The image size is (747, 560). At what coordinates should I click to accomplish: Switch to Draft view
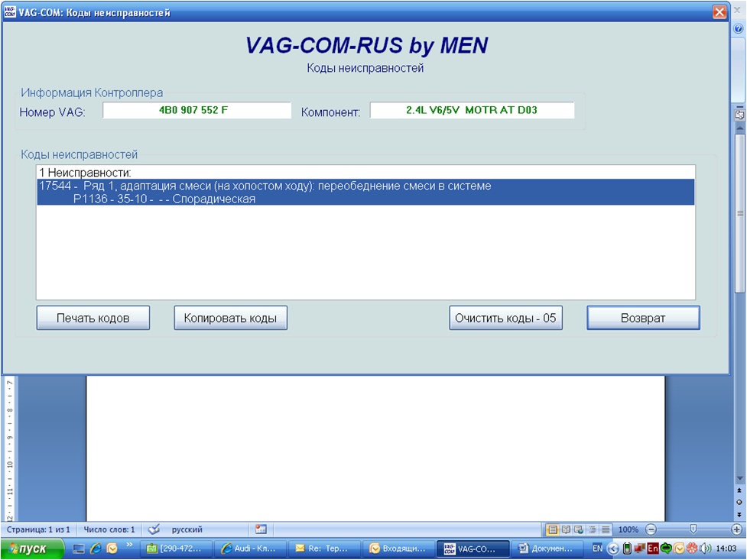pyautogui.click(x=605, y=529)
